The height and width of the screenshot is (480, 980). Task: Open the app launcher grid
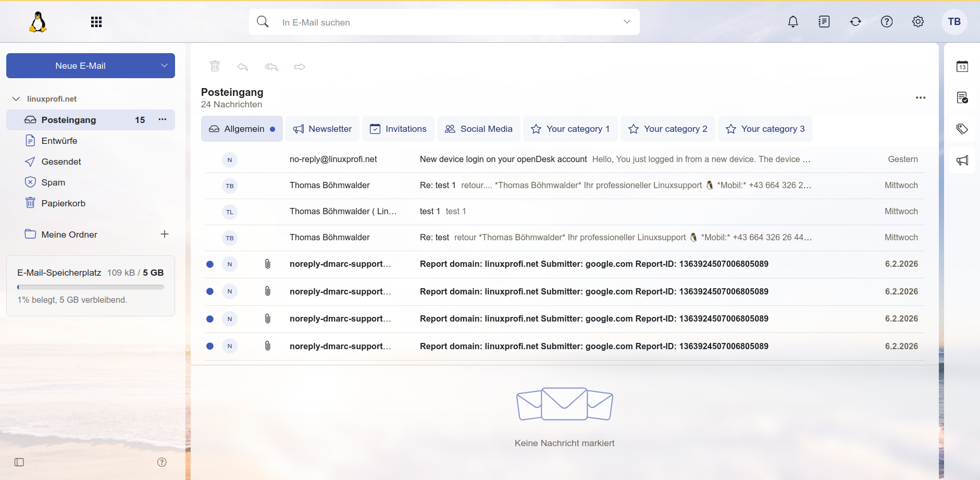click(96, 22)
